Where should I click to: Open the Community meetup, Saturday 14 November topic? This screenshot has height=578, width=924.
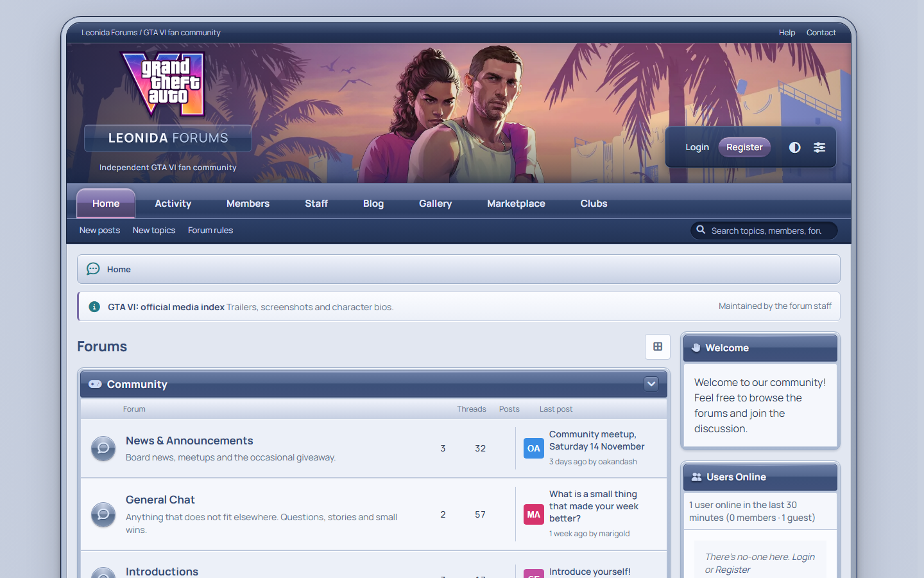click(x=597, y=441)
